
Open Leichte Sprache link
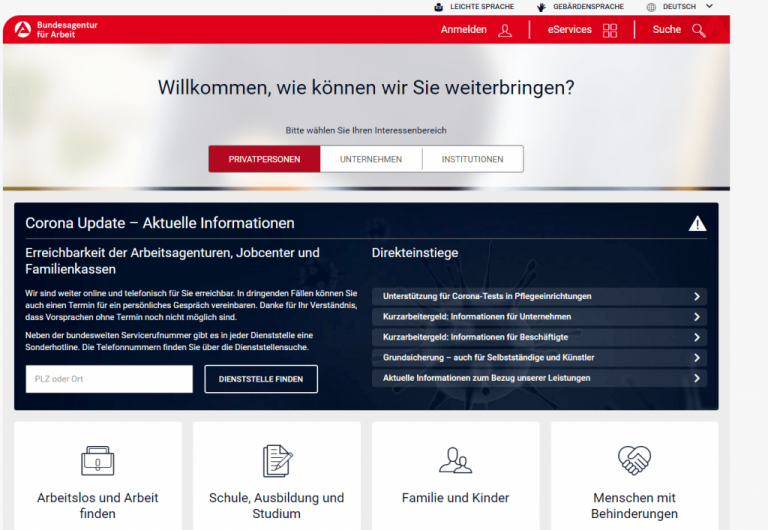tap(482, 7)
